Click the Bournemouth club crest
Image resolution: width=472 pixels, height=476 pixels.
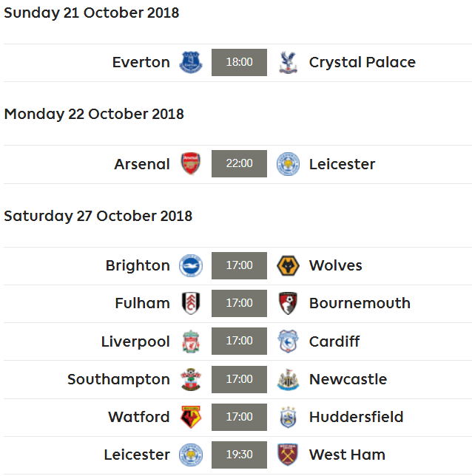[288, 303]
